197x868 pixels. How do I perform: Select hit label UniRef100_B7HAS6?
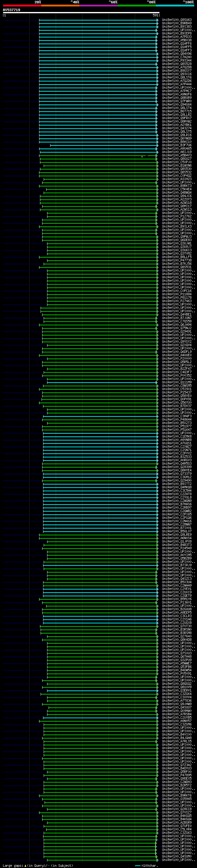pyautogui.click(x=177, y=504)
